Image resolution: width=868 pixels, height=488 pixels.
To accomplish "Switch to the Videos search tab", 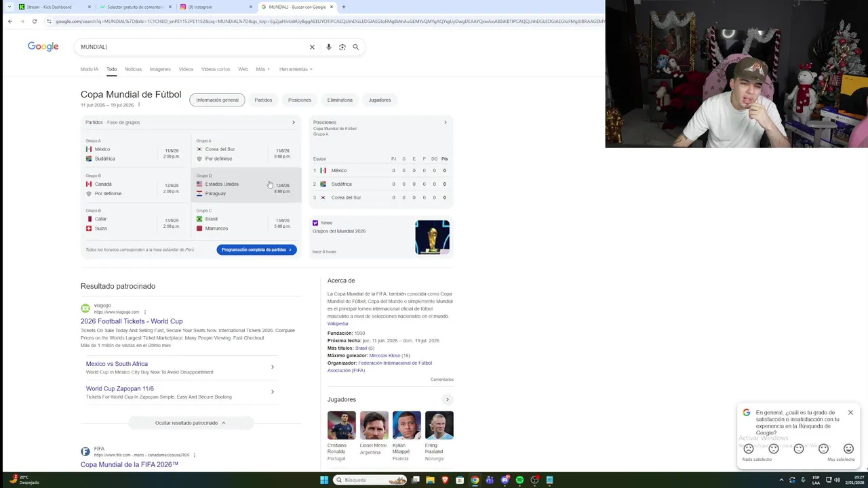I will pyautogui.click(x=186, y=69).
